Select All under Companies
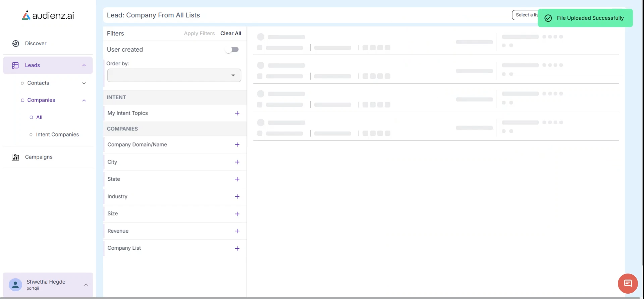Image resolution: width=644 pixels, height=299 pixels. (39, 118)
